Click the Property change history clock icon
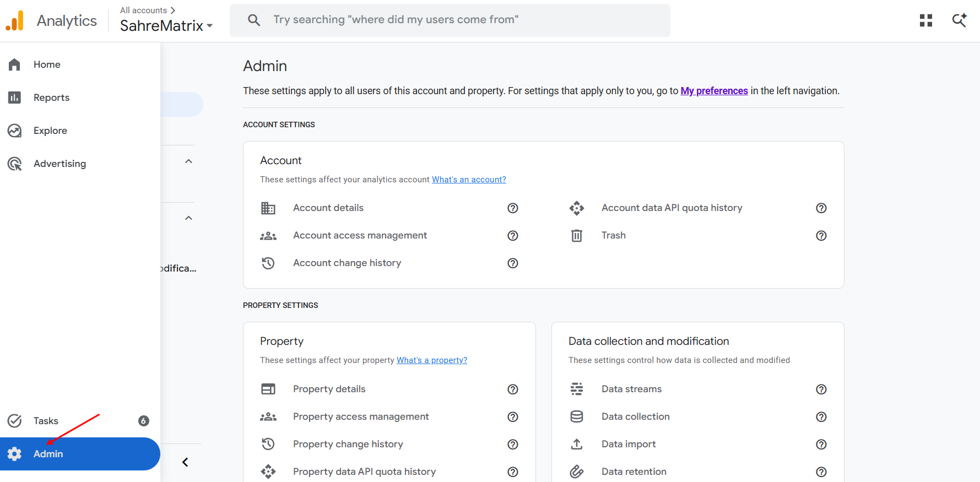Viewport: 980px width, 482px height. click(x=268, y=444)
